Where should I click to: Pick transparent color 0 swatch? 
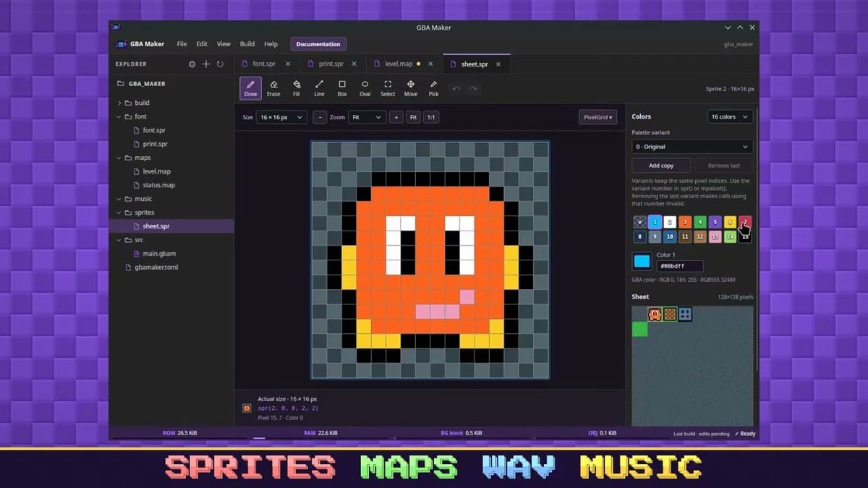pyautogui.click(x=639, y=222)
